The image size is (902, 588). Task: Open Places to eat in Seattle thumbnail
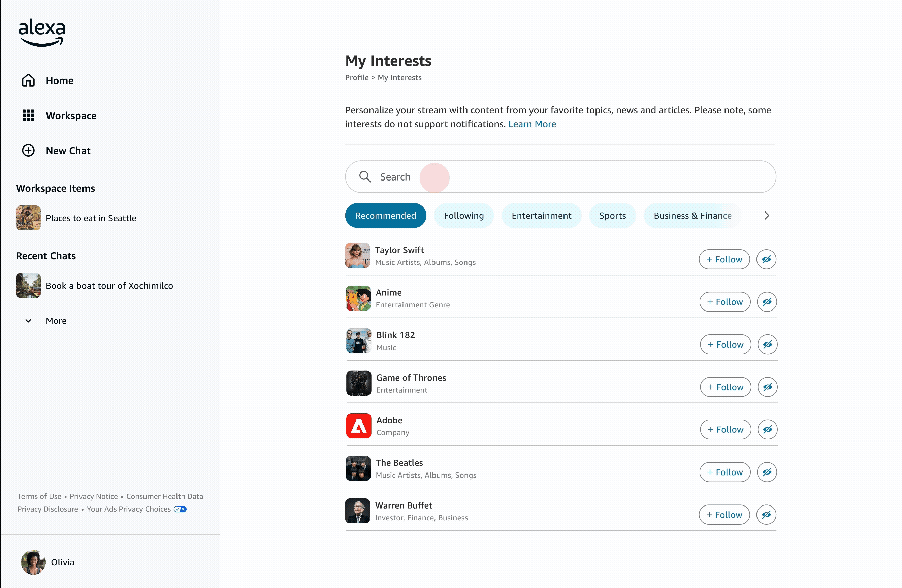coord(28,218)
